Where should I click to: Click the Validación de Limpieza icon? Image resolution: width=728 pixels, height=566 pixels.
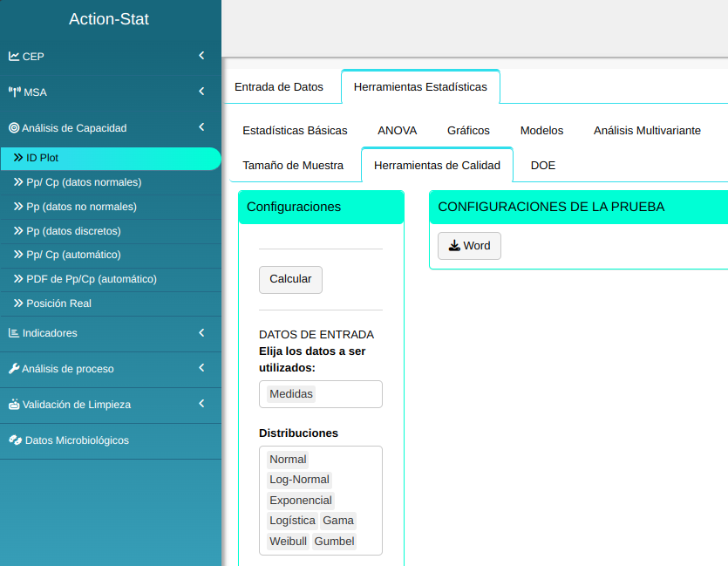14,405
